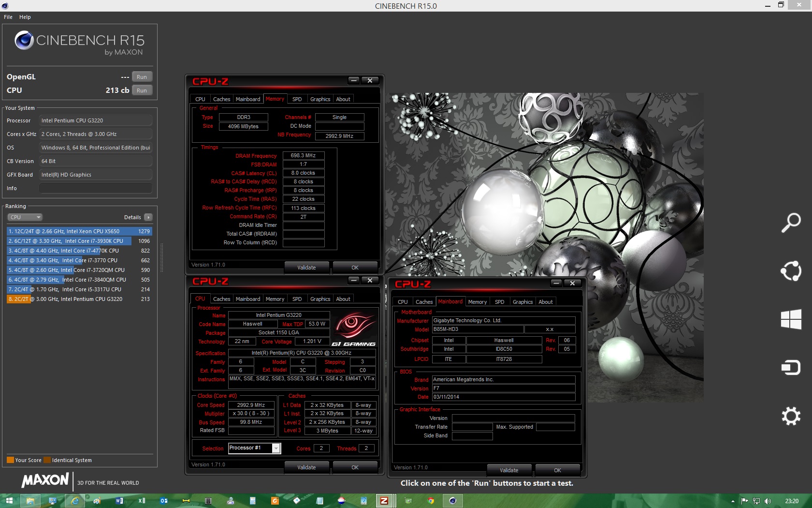
Task: Run the CPU benchmark
Action: pyautogui.click(x=142, y=90)
